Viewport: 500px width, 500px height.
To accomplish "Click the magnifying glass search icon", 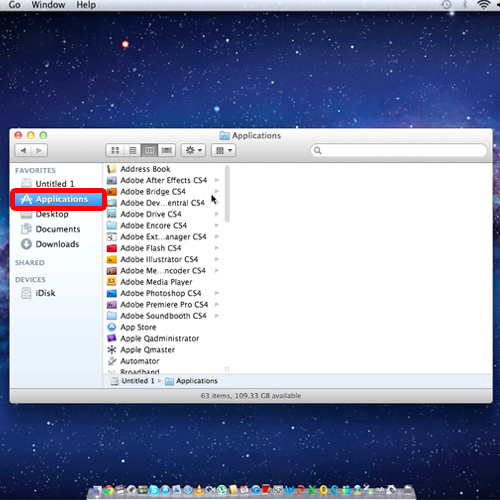I will 318,150.
